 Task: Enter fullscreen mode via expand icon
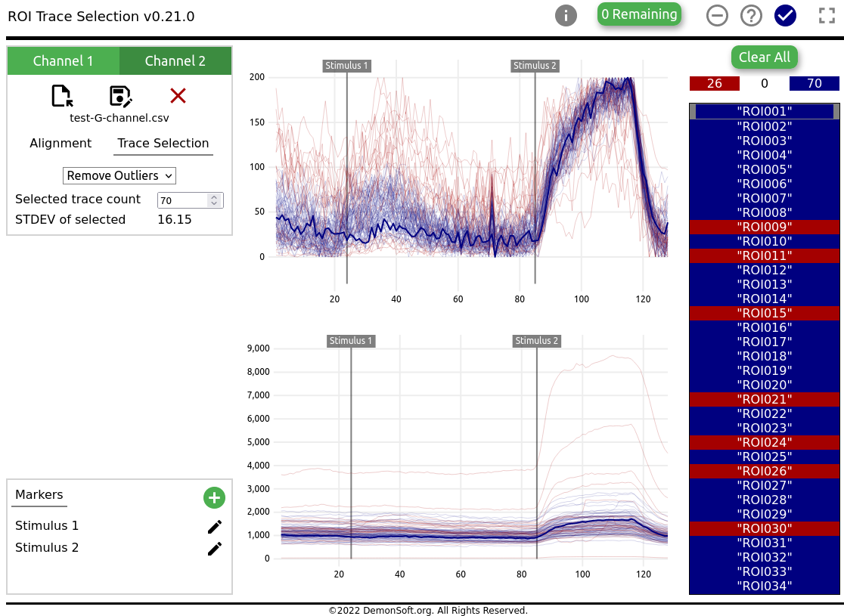[826, 15]
